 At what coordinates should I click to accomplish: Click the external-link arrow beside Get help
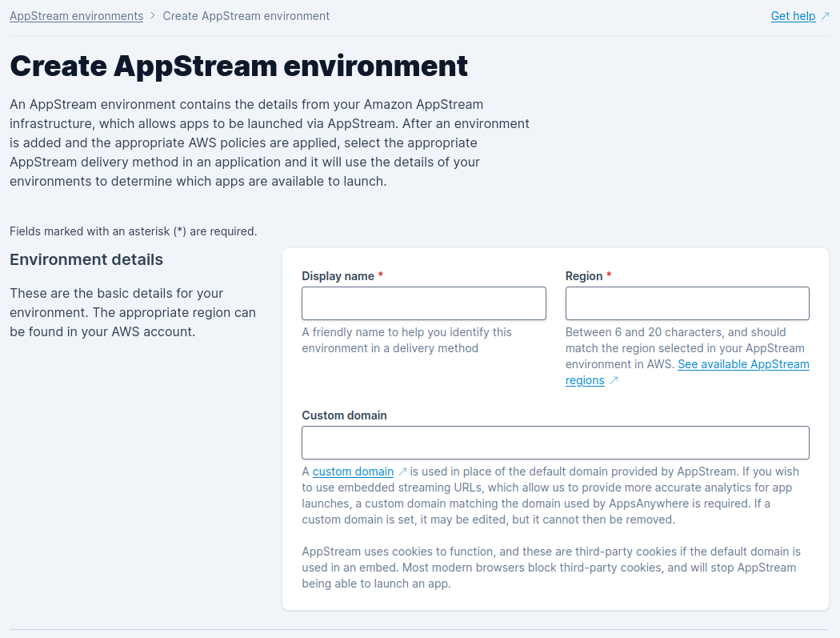825,16
